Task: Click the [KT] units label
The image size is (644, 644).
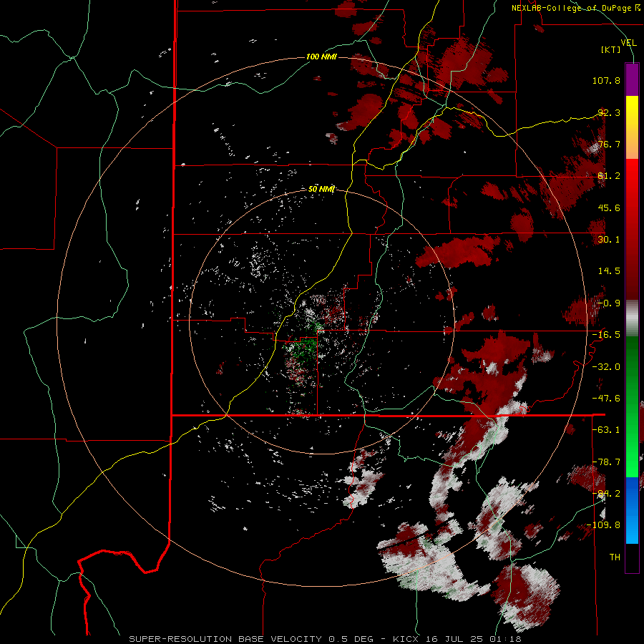Action: coord(611,49)
